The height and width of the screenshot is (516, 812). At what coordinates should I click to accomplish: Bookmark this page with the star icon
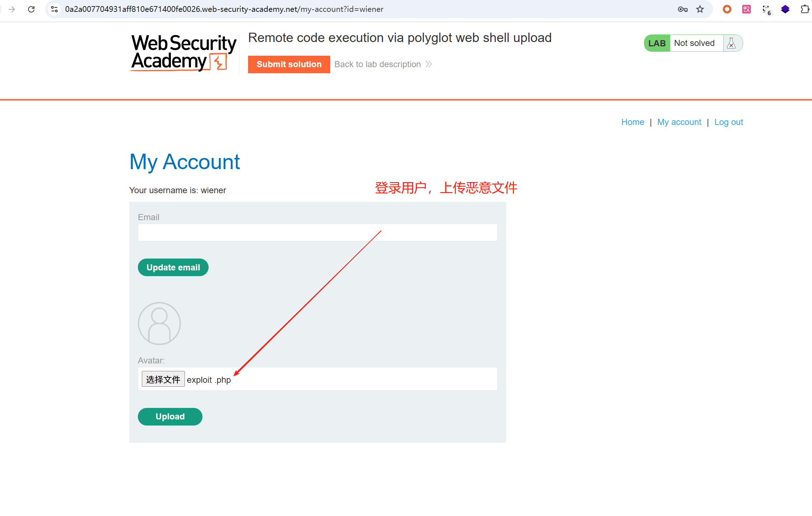tap(700, 9)
